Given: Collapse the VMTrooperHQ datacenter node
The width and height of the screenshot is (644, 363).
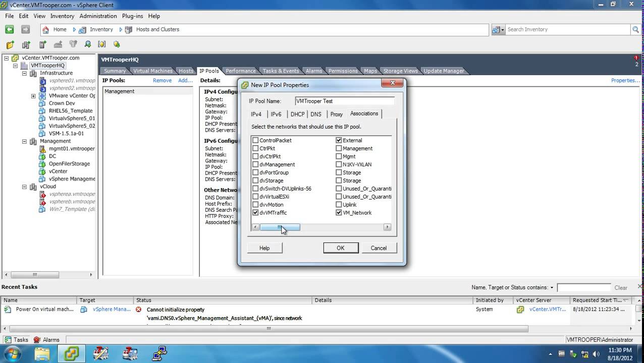Looking at the screenshot, I should (x=16, y=66).
